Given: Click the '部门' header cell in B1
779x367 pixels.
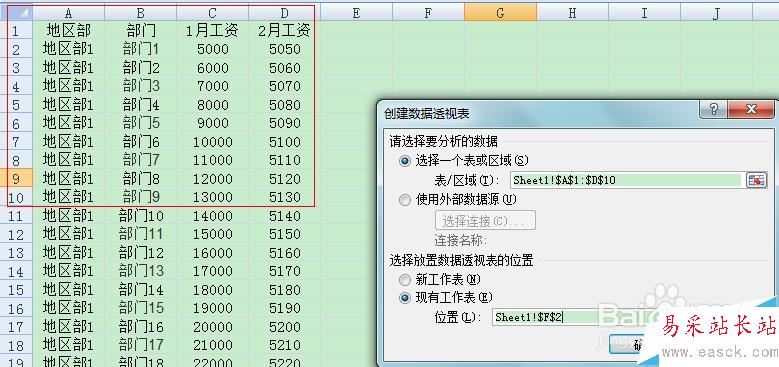Looking at the screenshot, I should pos(141,31).
